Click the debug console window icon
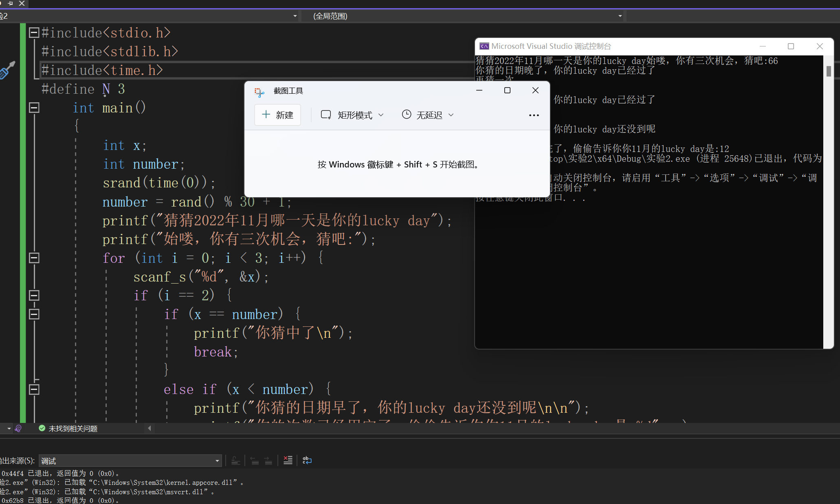 (x=484, y=46)
